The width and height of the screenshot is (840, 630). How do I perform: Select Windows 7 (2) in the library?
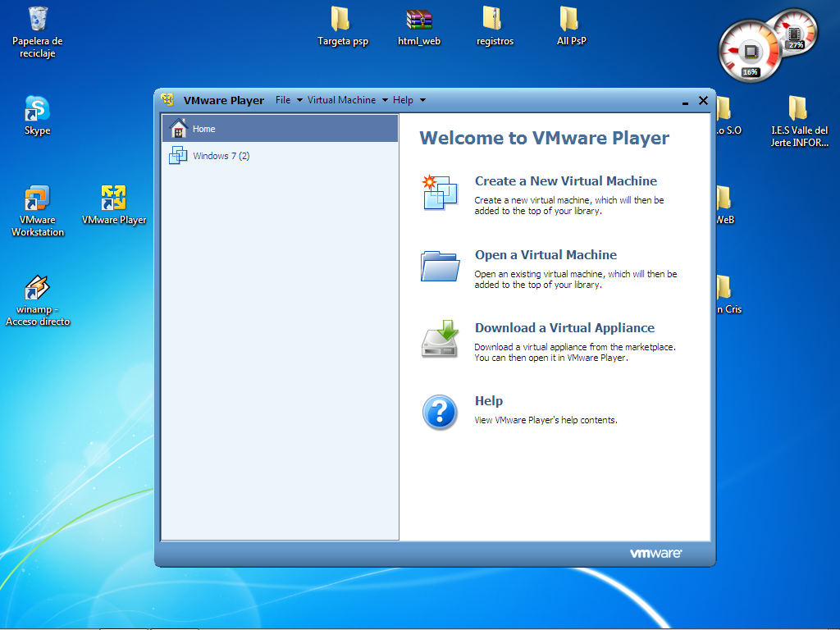click(221, 156)
